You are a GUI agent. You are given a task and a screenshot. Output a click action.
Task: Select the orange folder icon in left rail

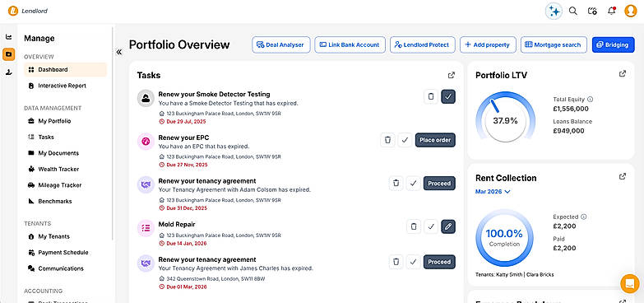[x=8, y=54]
